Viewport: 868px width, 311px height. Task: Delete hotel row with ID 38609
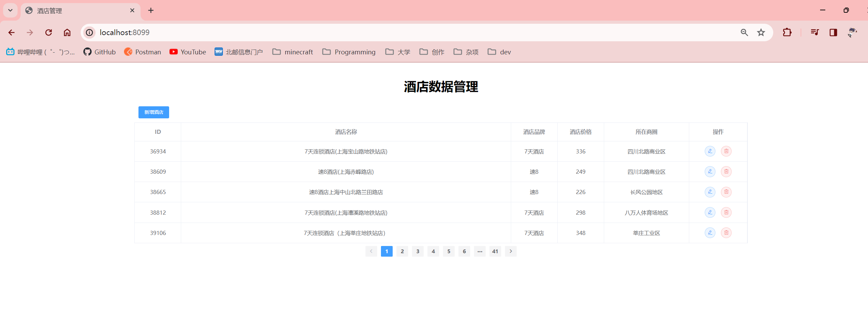pos(726,172)
